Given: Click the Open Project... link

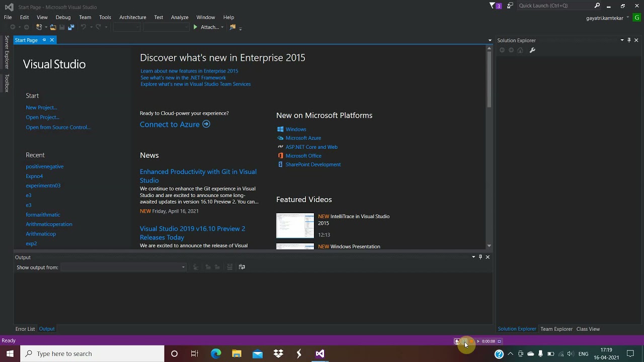Looking at the screenshot, I should [42, 117].
